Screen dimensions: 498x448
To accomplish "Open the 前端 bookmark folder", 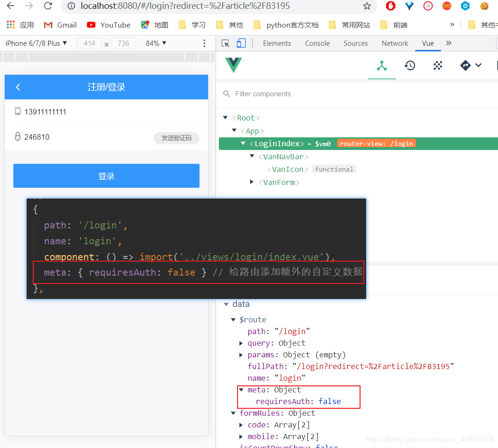I will (394, 25).
